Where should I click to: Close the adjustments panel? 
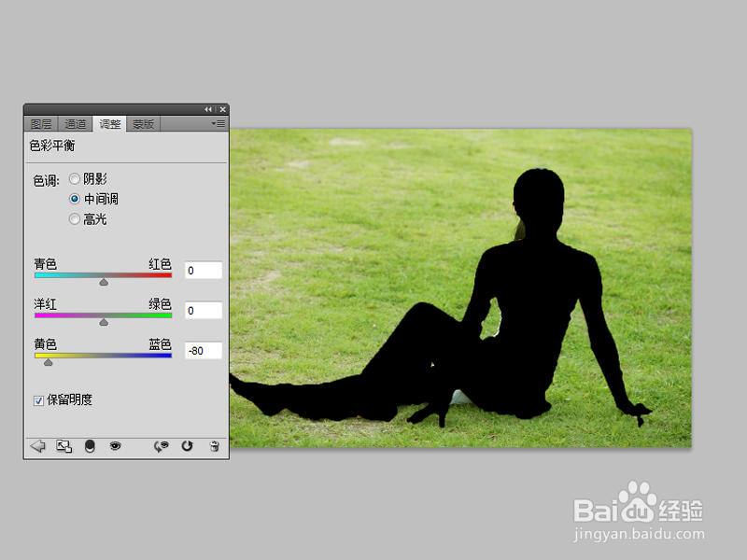point(222,109)
